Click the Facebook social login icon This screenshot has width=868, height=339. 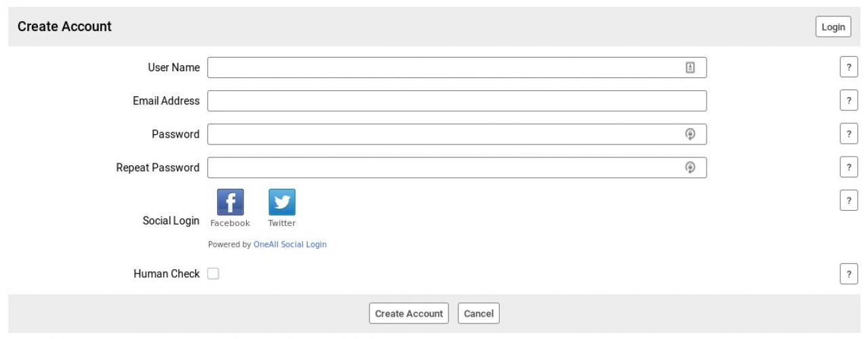point(230,202)
